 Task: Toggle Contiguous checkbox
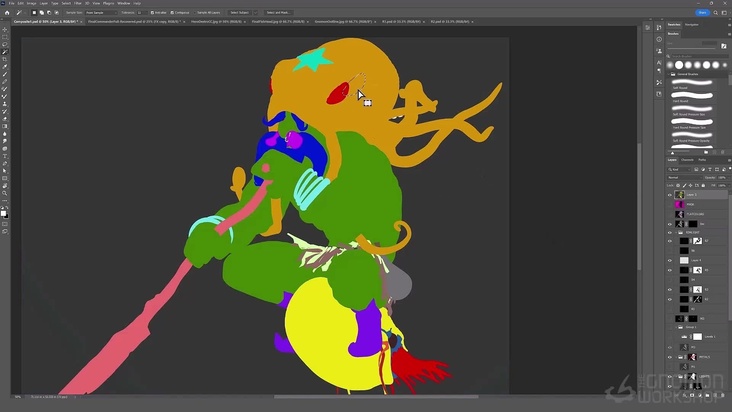coord(172,13)
